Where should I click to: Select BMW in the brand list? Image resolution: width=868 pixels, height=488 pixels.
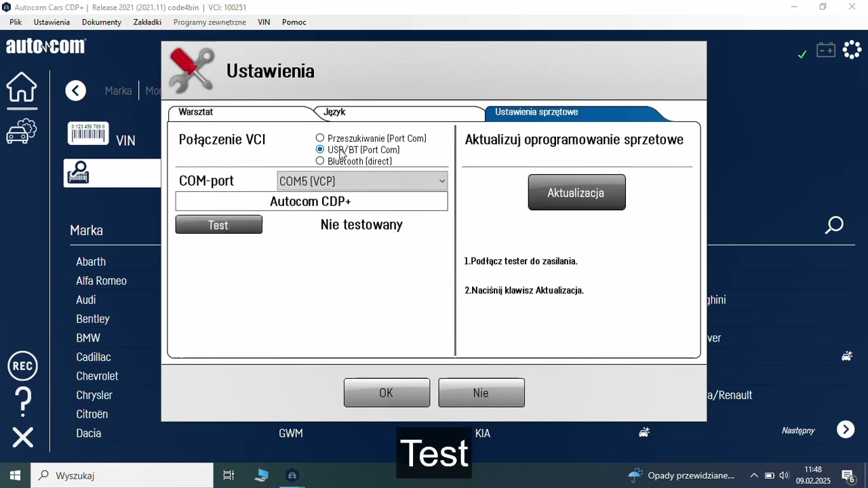pos(88,338)
